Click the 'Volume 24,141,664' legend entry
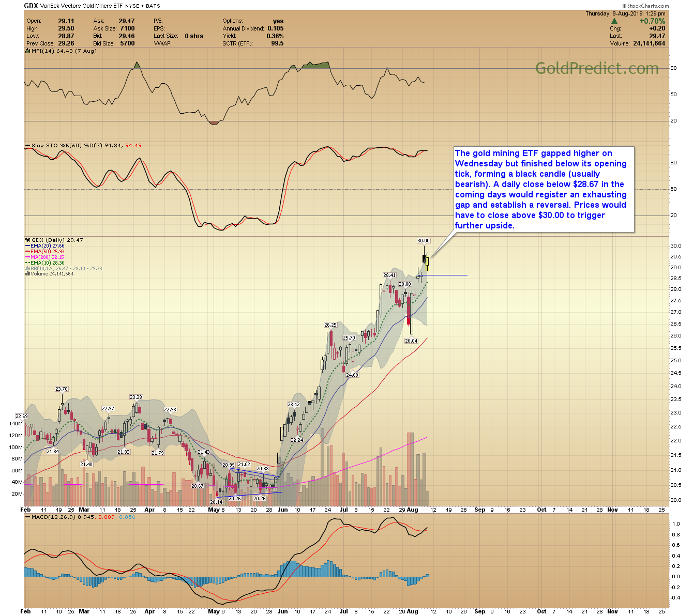 tap(50, 274)
